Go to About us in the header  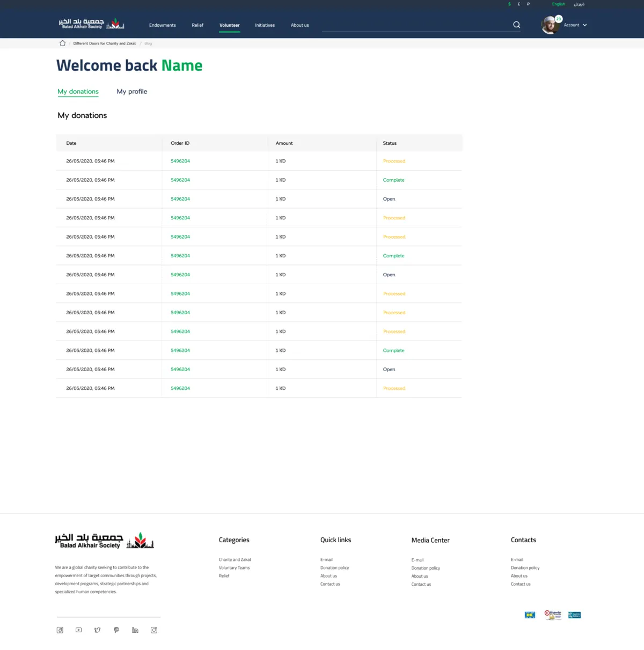tap(300, 25)
